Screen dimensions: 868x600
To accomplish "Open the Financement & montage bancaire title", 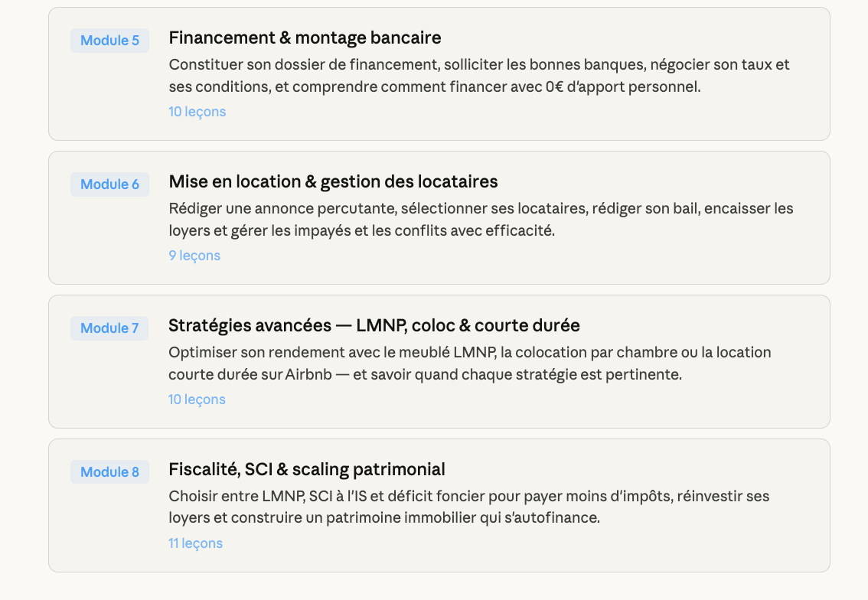I will click(305, 37).
